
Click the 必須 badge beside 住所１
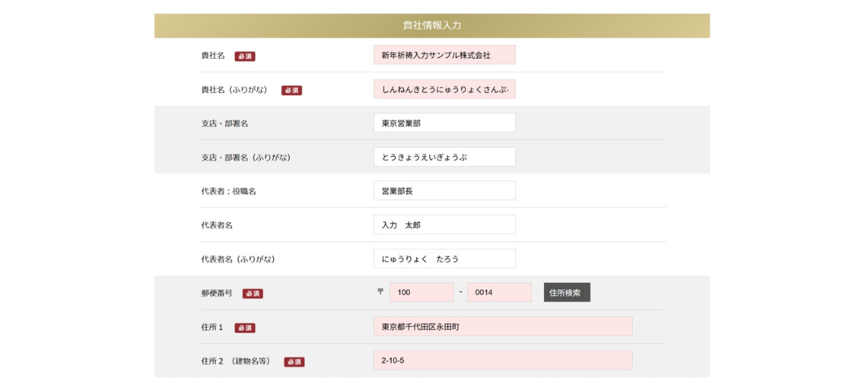coord(244,328)
